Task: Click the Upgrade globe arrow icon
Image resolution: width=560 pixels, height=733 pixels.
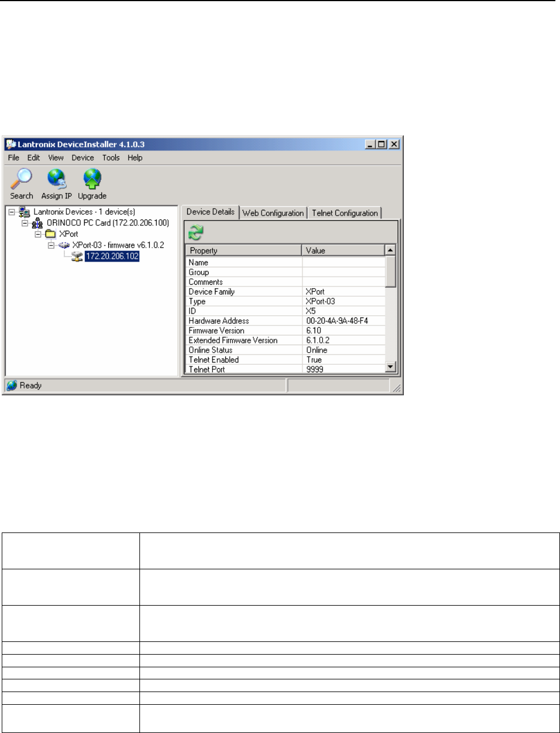Action: tap(92, 179)
